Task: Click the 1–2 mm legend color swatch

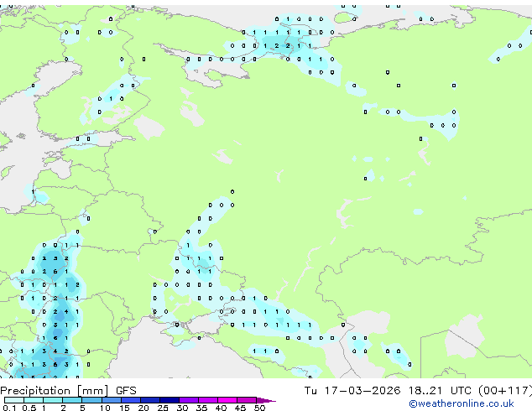Action: click(x=53, y=400)
